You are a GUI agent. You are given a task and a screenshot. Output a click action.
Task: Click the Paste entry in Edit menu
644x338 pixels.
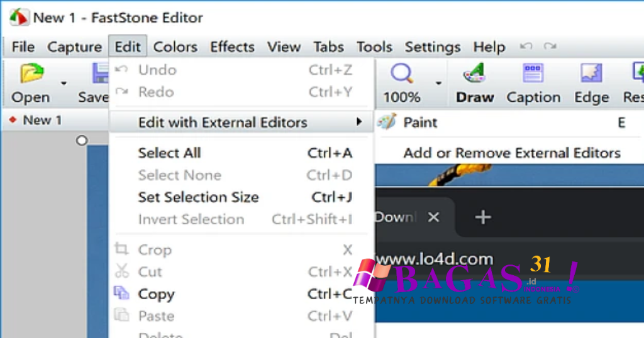click(241, 316)
